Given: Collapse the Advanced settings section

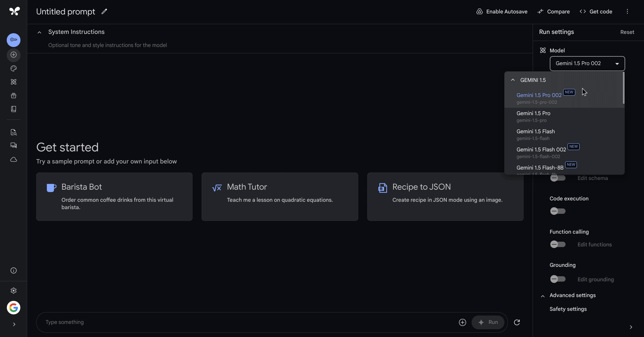Looking at the screenshot, I should click(x=543, y=296).
